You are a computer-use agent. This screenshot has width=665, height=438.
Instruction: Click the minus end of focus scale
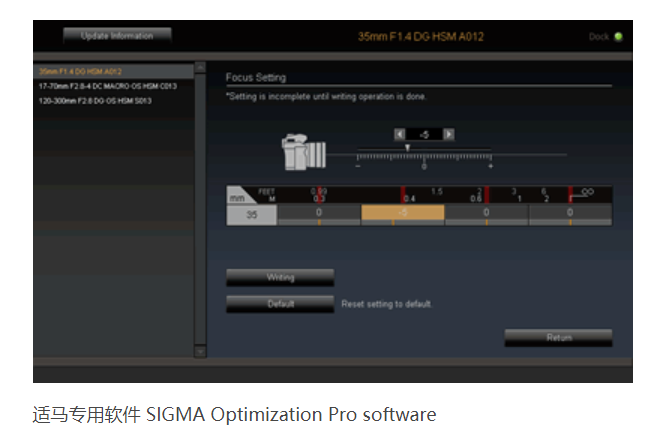358,166
